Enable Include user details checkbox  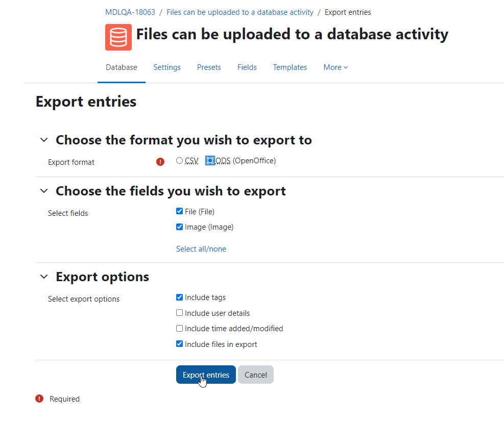[x=179, y=313]
